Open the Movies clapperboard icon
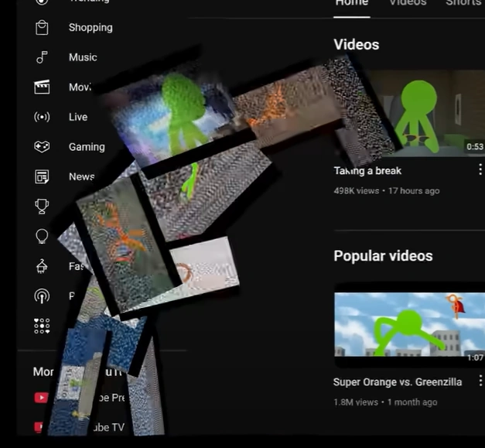Viewport: 485px width, 448px height. [x=42, y=87]
